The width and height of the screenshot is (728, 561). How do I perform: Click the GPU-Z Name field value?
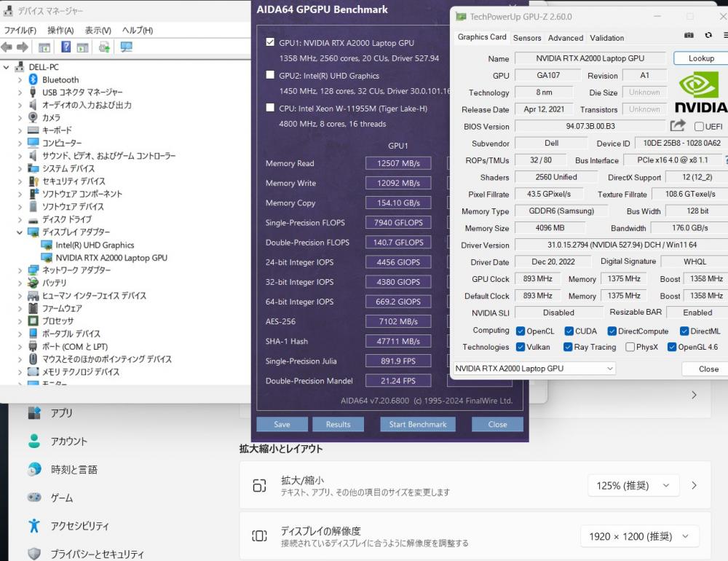click(x=590, y=58)
